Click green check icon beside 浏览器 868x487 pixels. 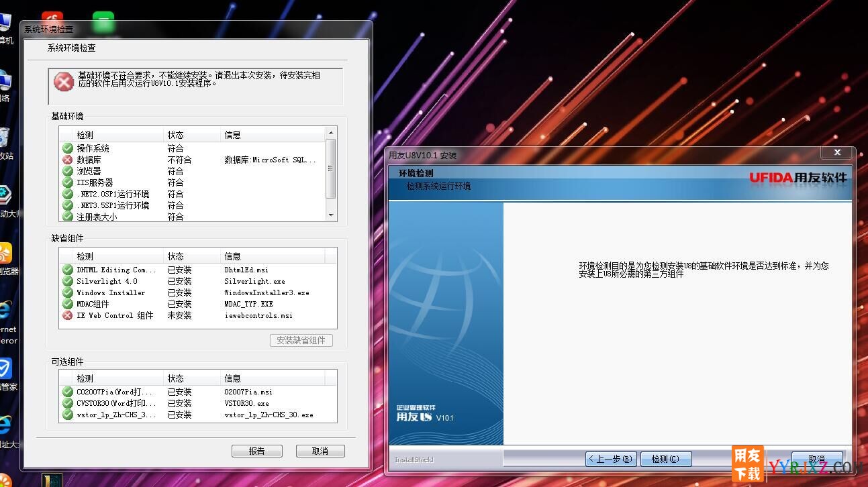(68, 171)
